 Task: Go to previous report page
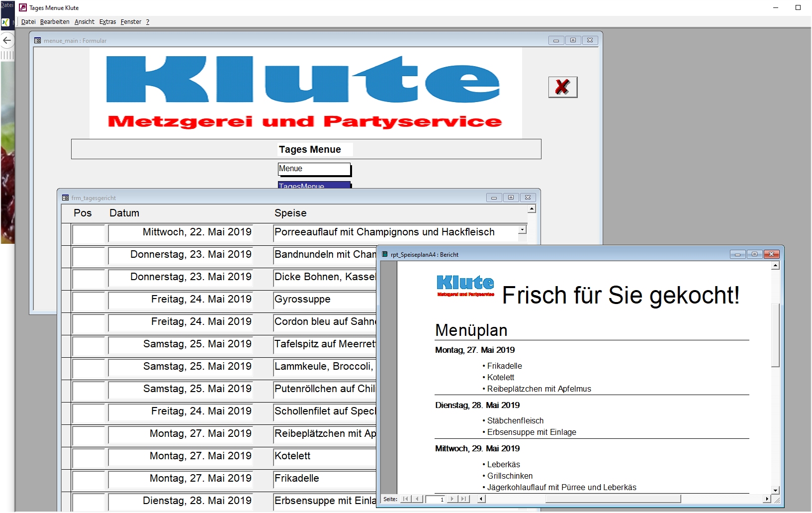click(418, 499)
